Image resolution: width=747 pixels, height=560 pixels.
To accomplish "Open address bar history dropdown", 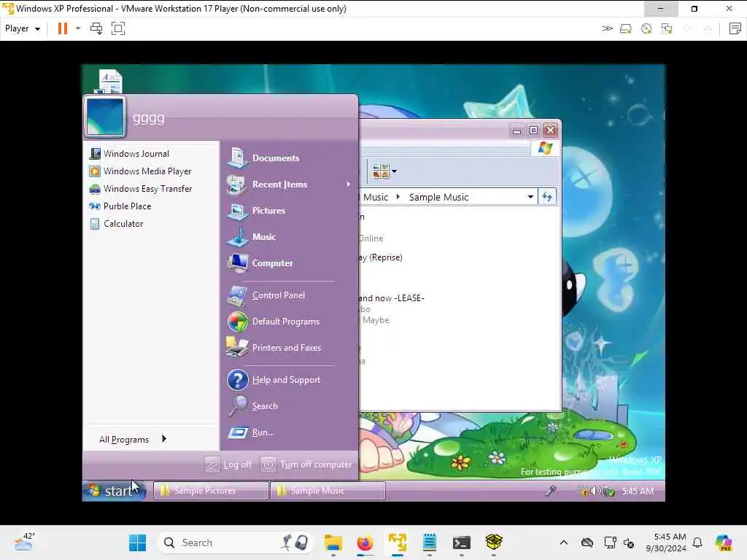I will point(530,197).
